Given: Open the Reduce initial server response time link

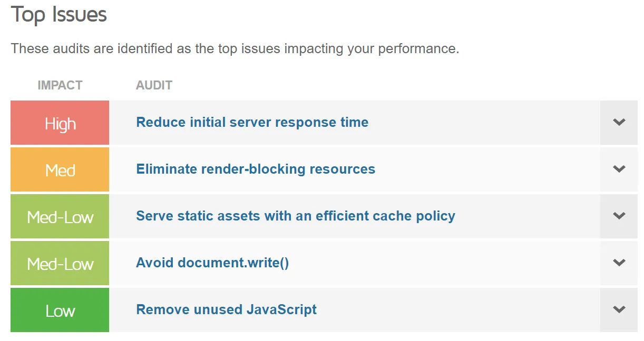Looking at the screenshot, I should coord(252,123).
